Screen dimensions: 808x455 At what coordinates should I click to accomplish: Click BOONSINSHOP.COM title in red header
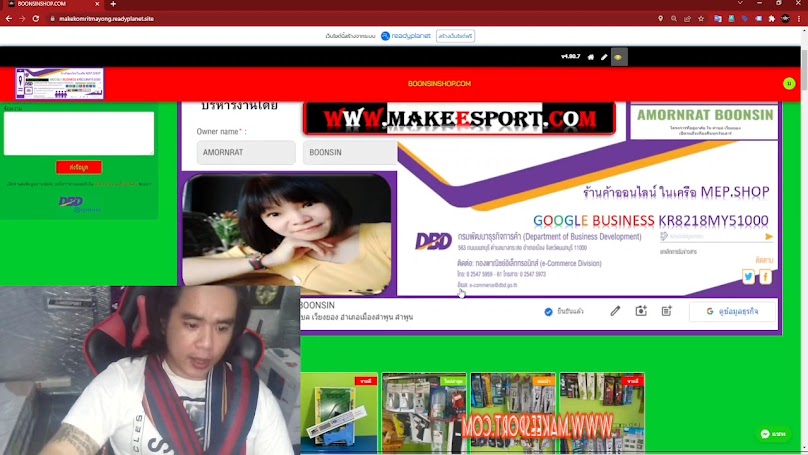pyautogui.click(x=439, y=83)
